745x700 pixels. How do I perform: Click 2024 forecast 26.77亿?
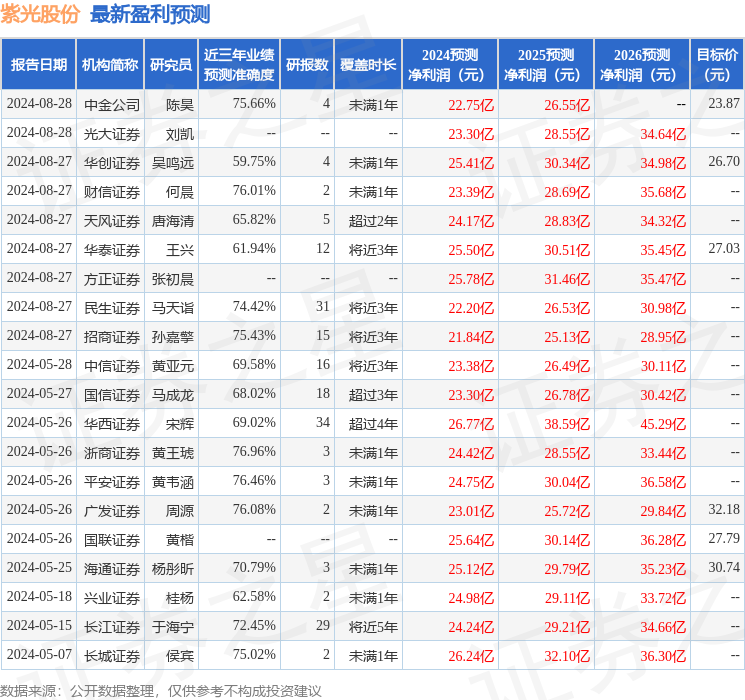click(x=471, y=424)
